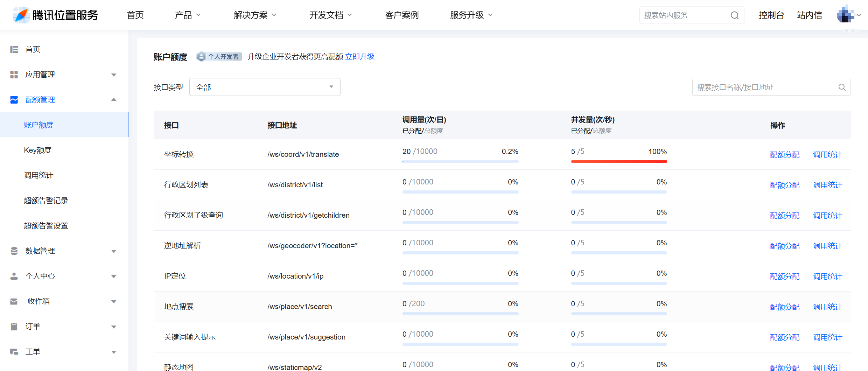This screenshot has height=371, width=868.
Task: Click the 应用管理 grid icon
Action: tap(14, 75)
